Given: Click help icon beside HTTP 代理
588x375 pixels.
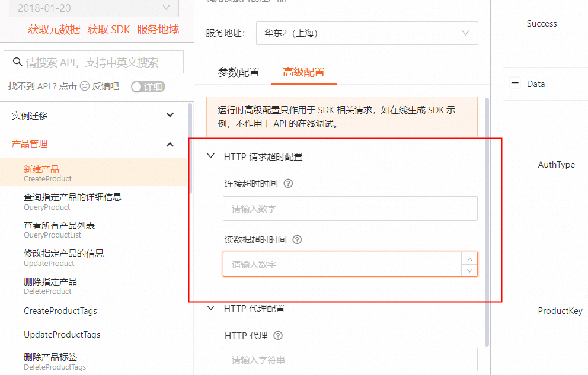Looking at the screenshot, I should coord(278,336).
